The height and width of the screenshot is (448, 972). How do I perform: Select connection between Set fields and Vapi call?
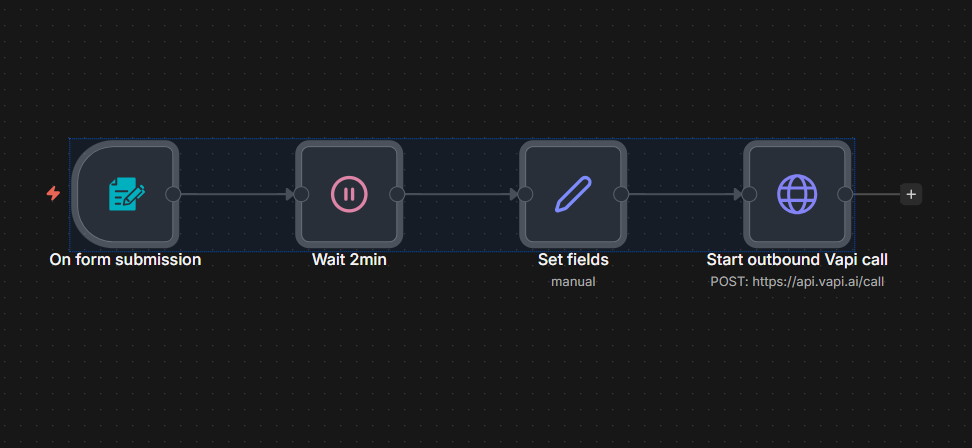(x=683, y=194)
